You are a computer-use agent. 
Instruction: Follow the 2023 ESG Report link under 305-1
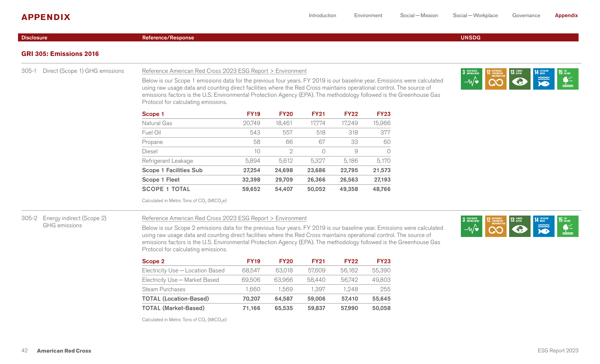[x=224, y=71]
